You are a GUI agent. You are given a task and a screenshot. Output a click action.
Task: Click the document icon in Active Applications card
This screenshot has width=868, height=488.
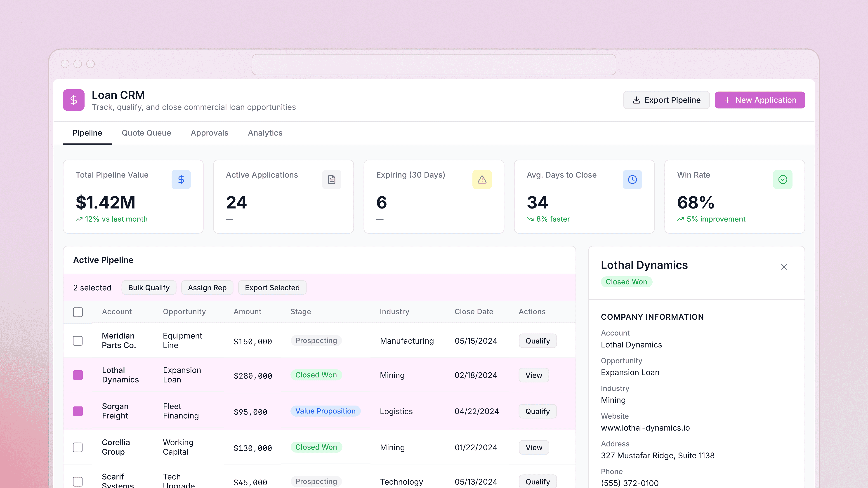tap(332, 180)
